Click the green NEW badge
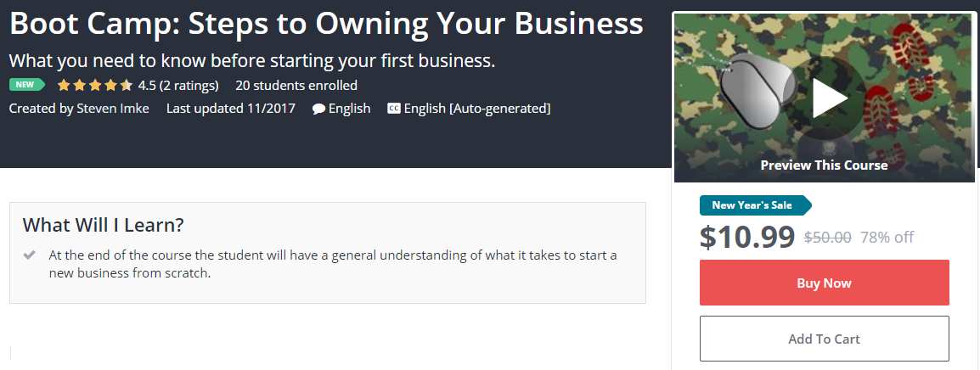 [25, 85]
